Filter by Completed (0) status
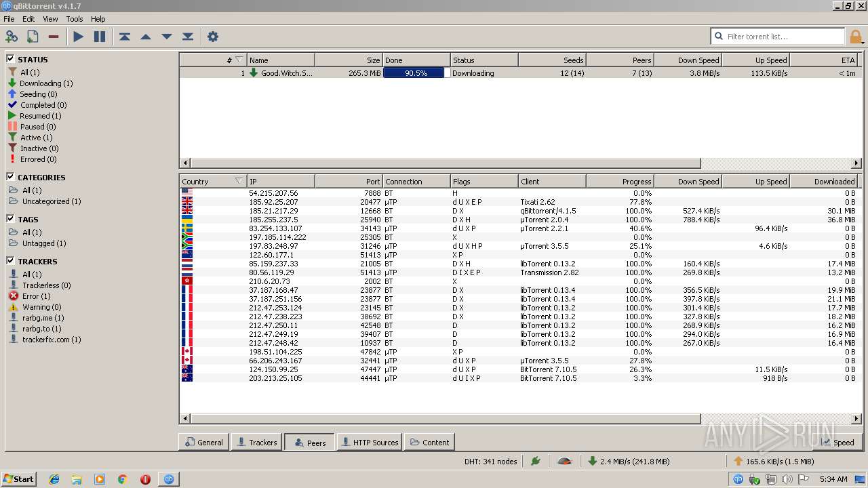The image size is (868, 488). (x=43, y=105)
